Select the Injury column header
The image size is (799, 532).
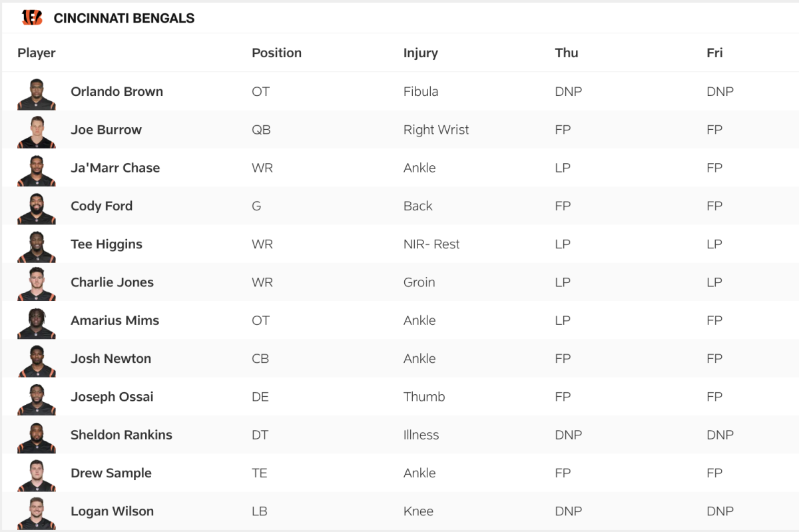tap(421, 53)
